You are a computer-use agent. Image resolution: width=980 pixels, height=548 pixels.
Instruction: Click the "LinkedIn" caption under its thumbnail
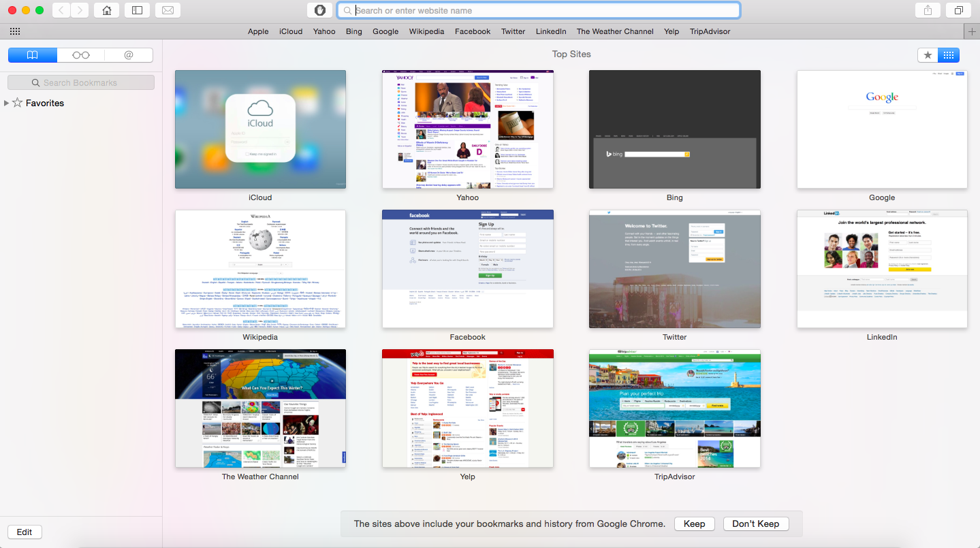(882, 337)
